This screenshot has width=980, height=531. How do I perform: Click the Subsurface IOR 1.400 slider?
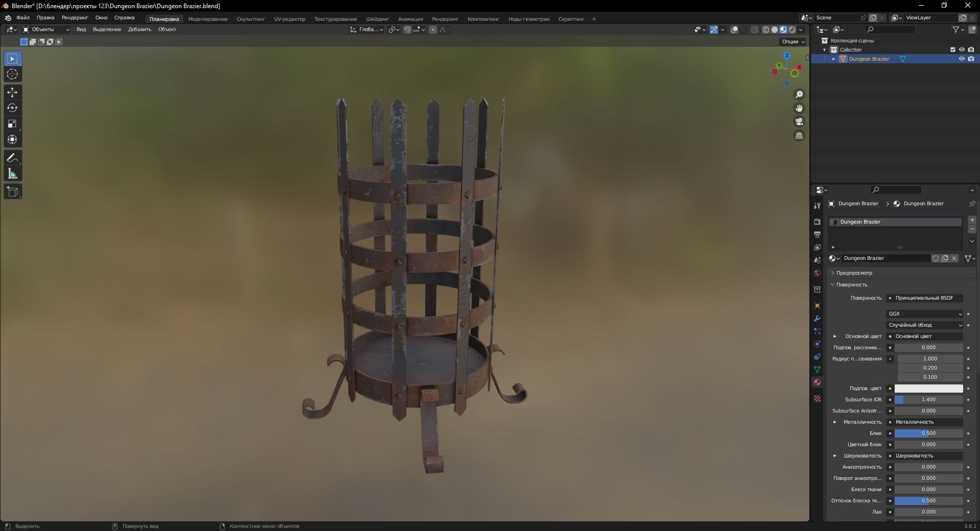coord(928,400)
